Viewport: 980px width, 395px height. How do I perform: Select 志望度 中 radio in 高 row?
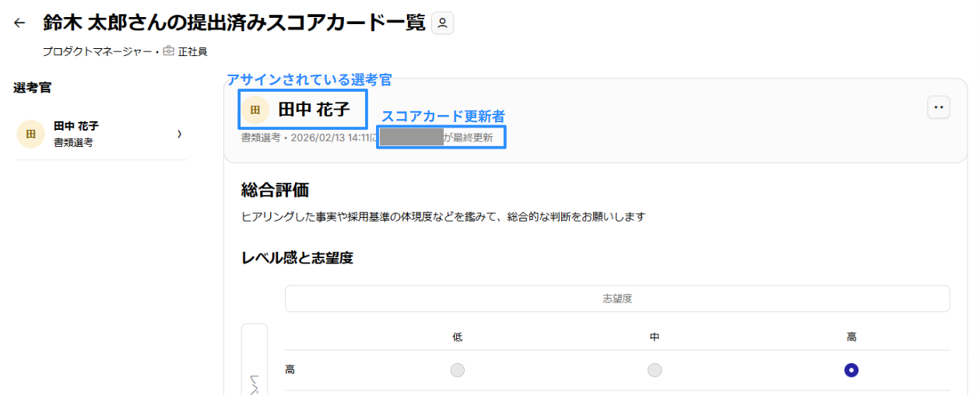[x=655, y=370]
